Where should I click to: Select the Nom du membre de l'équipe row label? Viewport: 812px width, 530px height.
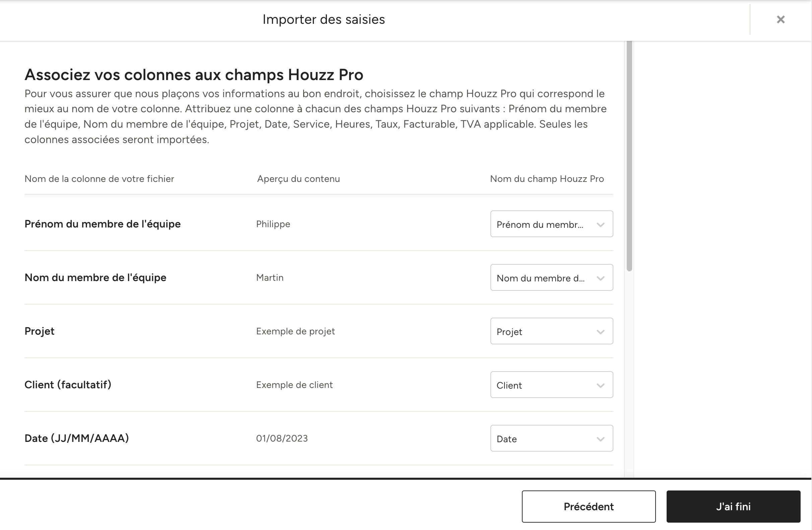95,277
